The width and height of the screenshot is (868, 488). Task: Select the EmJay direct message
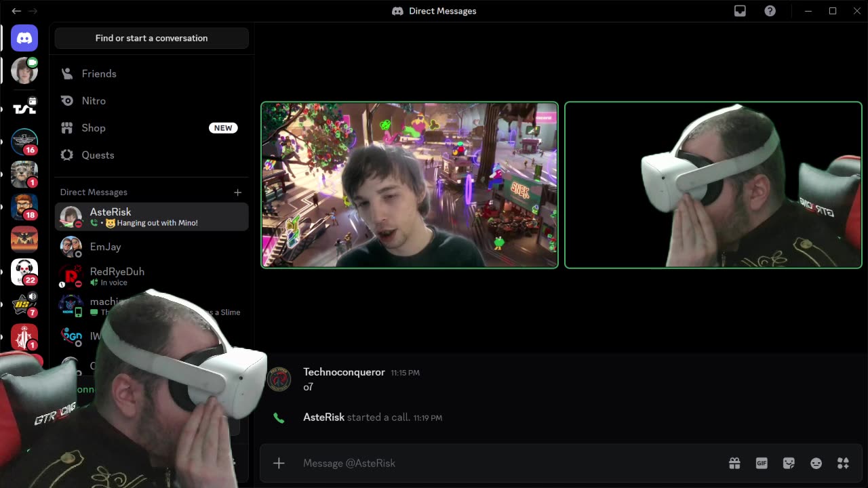pyautogui.click(x=152, y=247)
